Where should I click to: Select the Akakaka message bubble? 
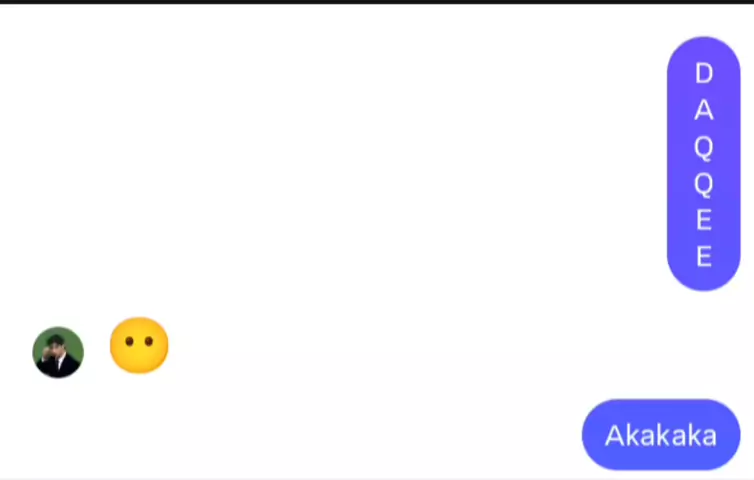[x=661, y=435]
